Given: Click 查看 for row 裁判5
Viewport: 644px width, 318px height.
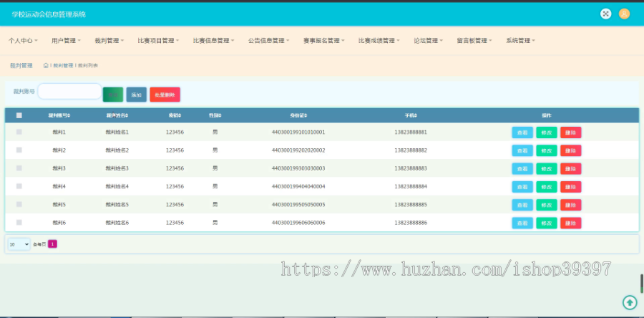Looking at the screenshot, I should click(522, 205).
